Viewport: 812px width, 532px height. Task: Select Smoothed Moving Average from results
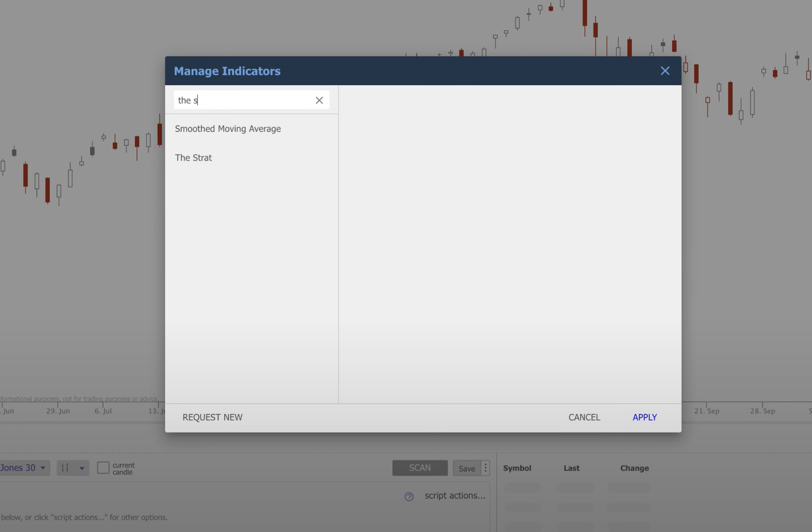pyautogui.click(x=228, y=129)
